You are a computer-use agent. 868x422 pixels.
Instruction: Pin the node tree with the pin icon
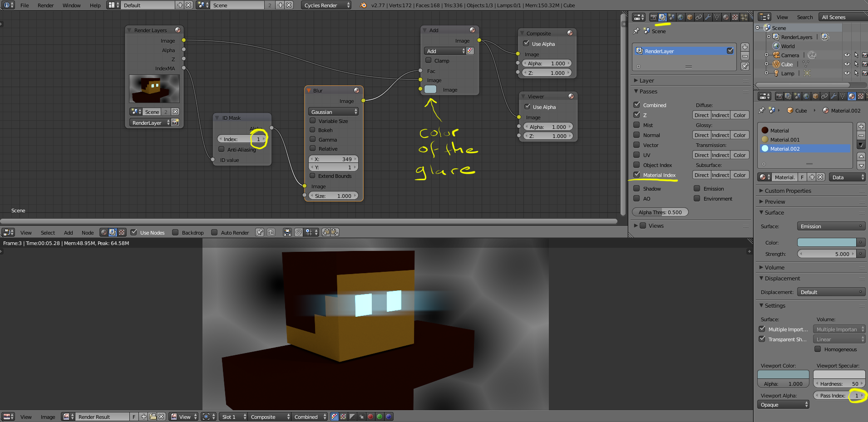(x=260, y=232)
